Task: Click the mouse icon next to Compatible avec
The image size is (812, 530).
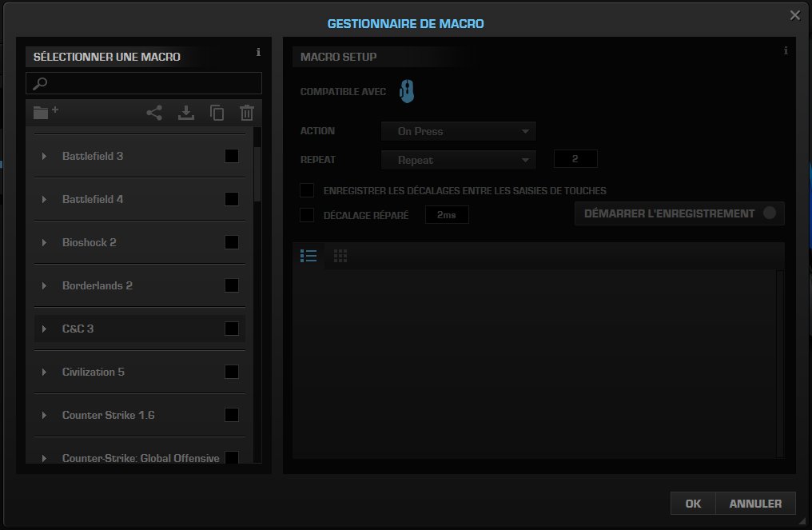Action: [406, 91]
